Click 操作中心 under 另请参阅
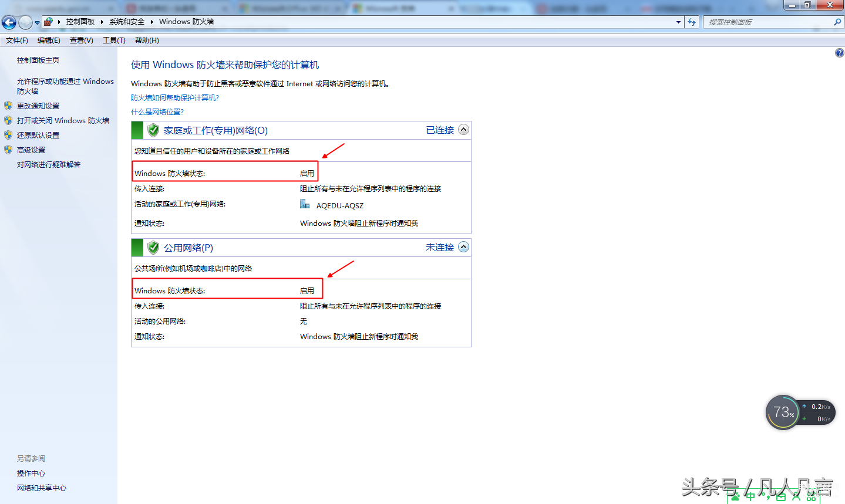 click(31, 473)
